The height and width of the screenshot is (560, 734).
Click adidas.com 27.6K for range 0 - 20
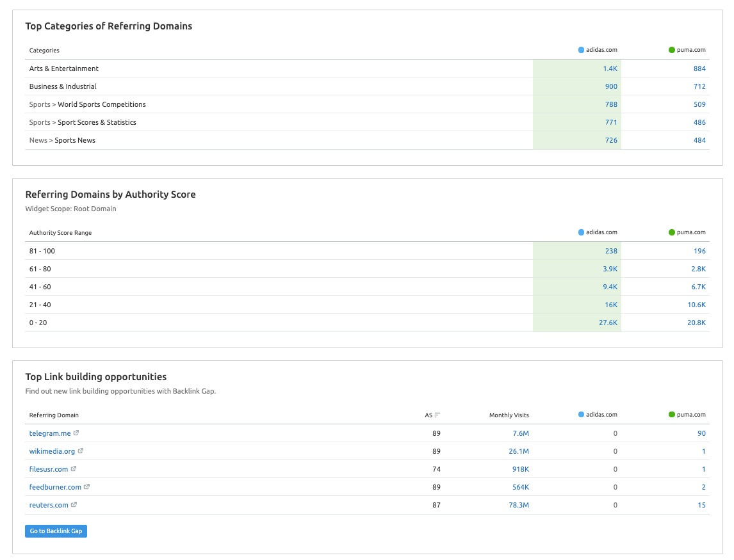coord(608,323)
